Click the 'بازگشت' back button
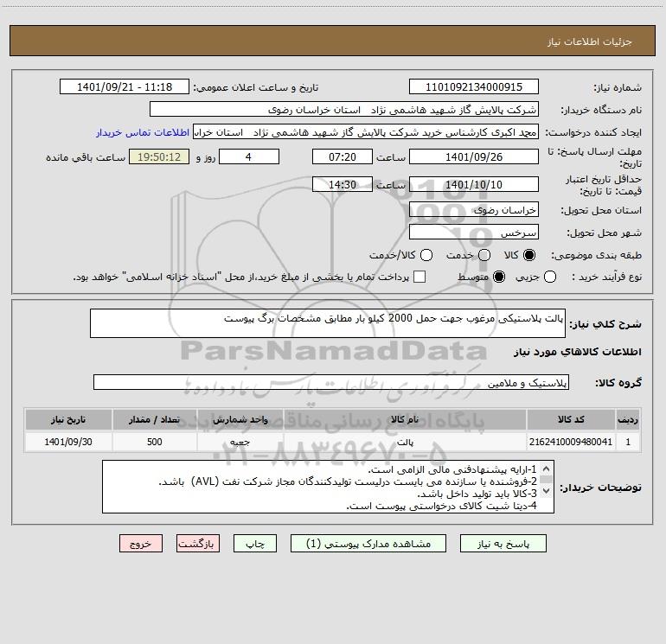Screen dimensions: 666x644 [x=198, y=543]
